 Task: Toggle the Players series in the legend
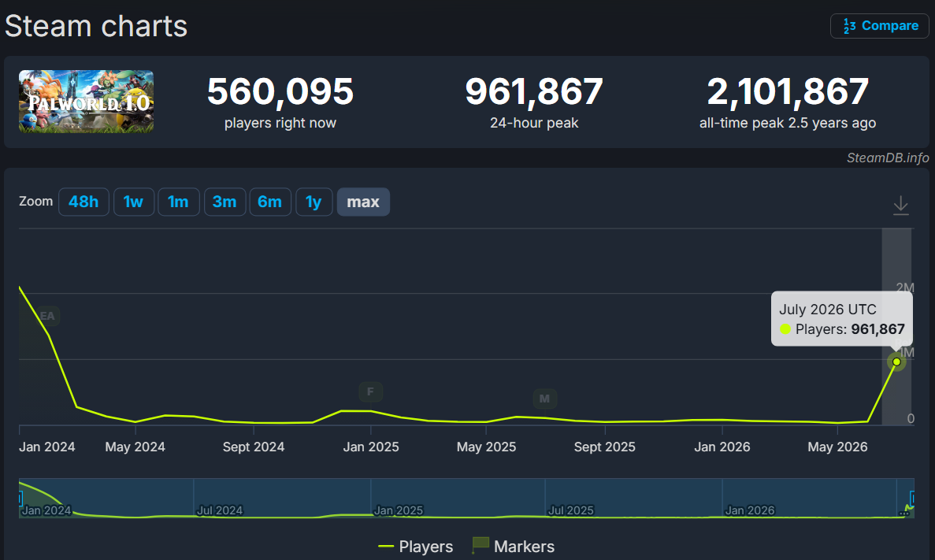[416, 547]
